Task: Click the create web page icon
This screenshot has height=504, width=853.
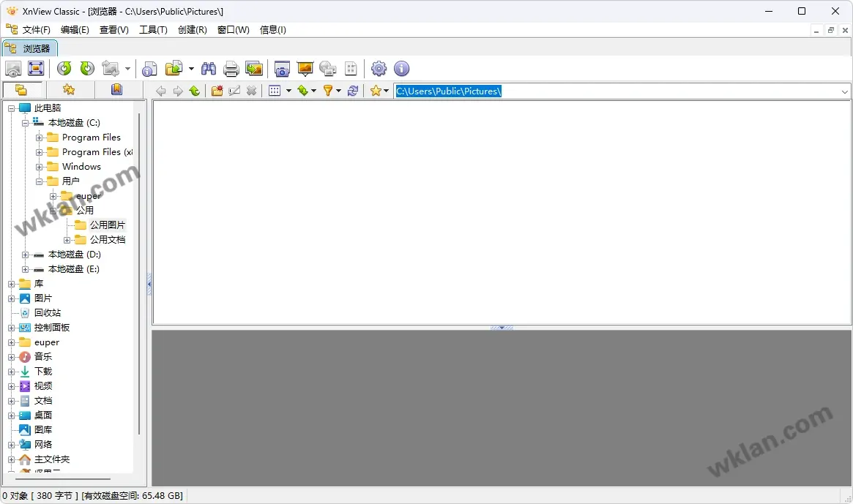Action: point(327,69)
